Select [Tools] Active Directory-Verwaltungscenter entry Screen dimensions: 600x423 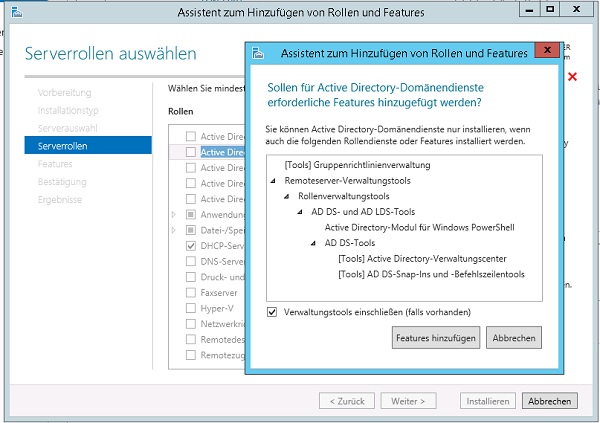click(x=422, y=259)
